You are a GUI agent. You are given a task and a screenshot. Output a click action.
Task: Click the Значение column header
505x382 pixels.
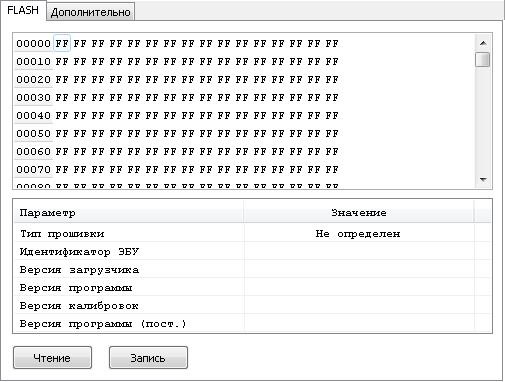359,213
